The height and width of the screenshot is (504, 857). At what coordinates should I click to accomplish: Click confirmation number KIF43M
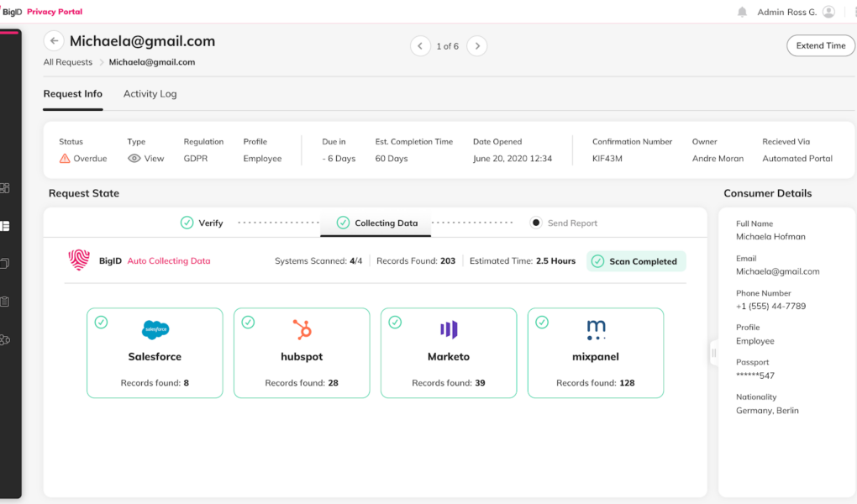coord(607,159)
